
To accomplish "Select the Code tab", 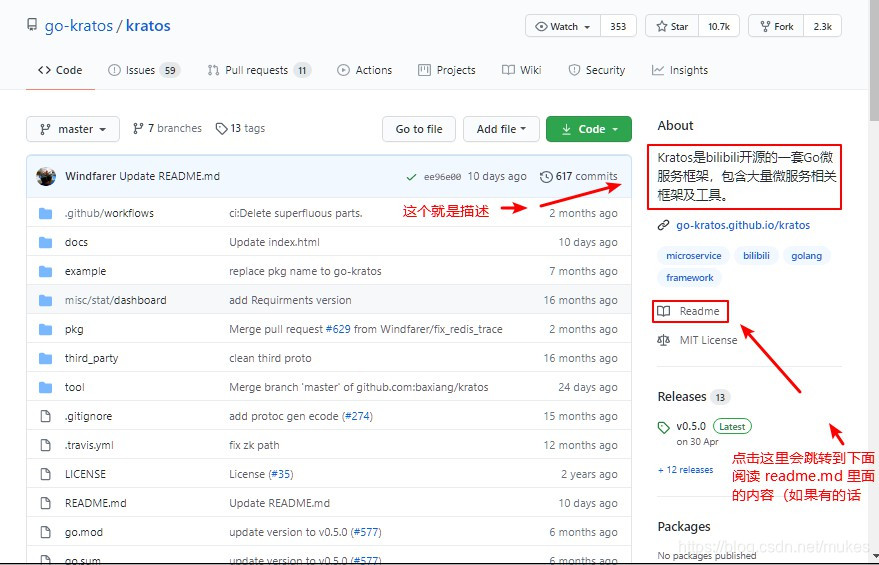I will (x=60, y=70).
